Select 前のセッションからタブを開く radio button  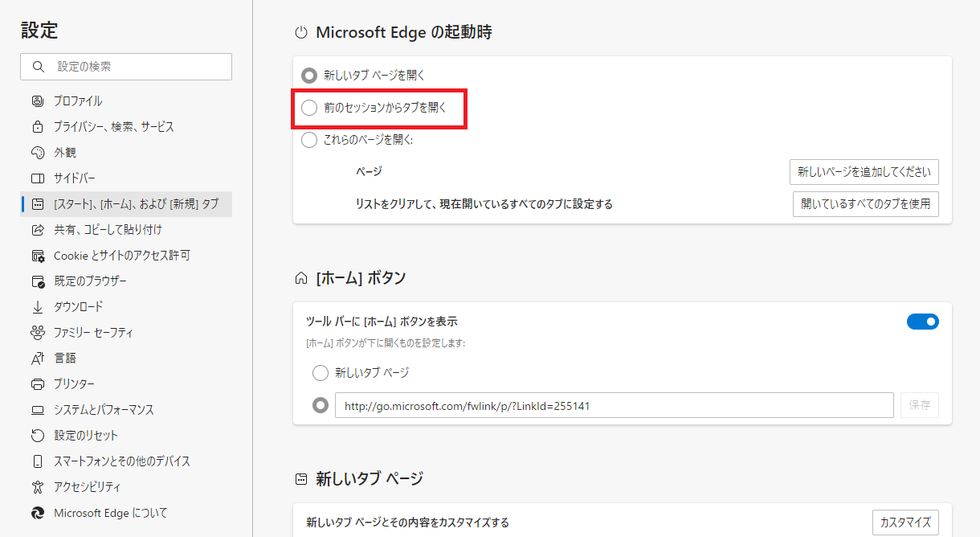[309, 108]
